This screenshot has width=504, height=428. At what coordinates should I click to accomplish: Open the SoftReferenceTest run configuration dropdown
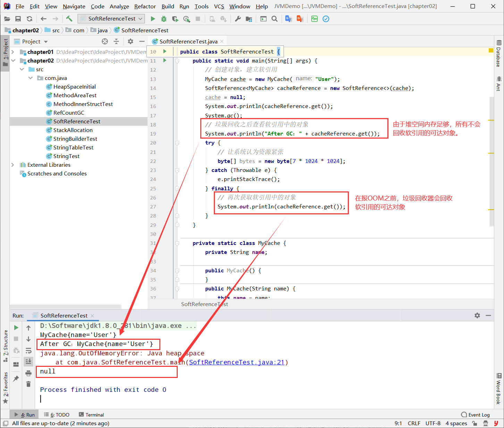tap(111, 19)
